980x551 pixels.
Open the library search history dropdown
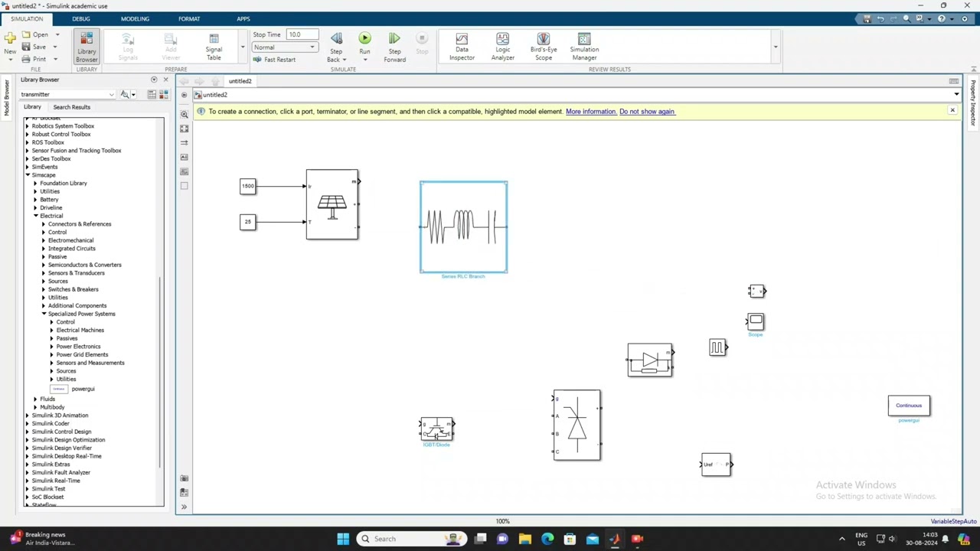pos(112,94)
